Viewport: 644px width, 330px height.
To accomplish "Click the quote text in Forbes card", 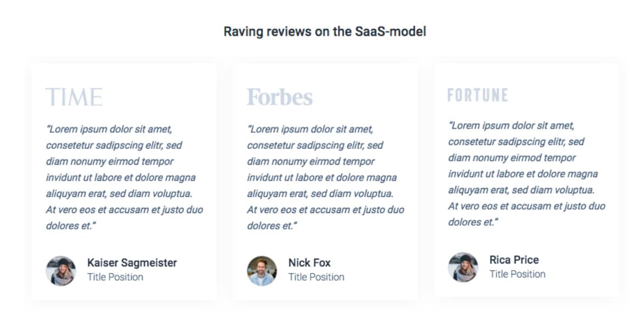I will (326, 177).
